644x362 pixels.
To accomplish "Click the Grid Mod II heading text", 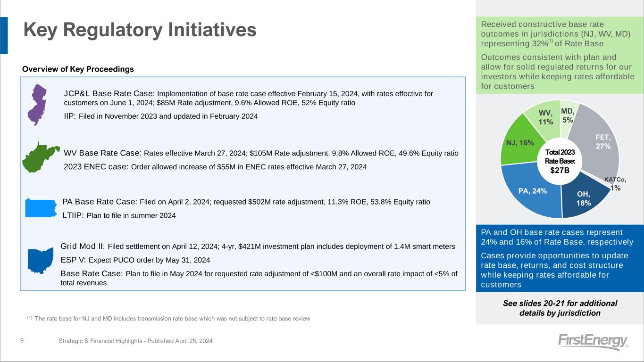I will 83,246.
